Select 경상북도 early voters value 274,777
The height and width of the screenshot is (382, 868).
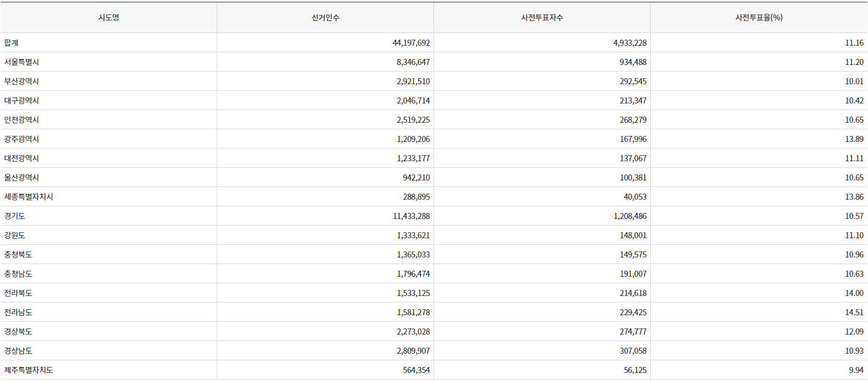click(x=631, y=331)
